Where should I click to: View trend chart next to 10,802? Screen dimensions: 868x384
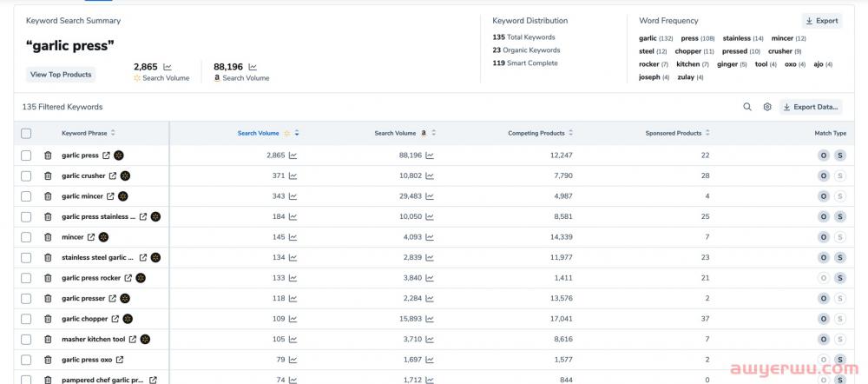coord(430,176)
